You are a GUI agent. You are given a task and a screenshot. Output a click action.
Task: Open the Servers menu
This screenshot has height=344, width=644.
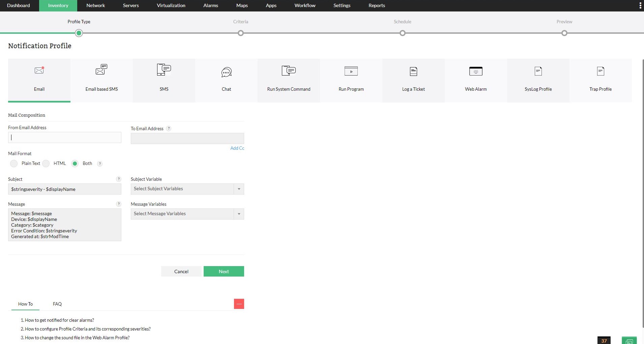pos(131,5)
